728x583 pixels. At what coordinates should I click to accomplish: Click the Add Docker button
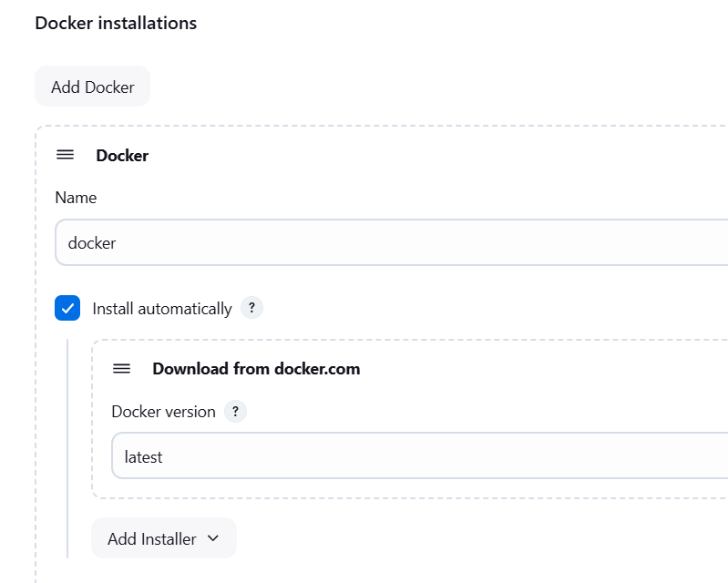click(92, 87)
